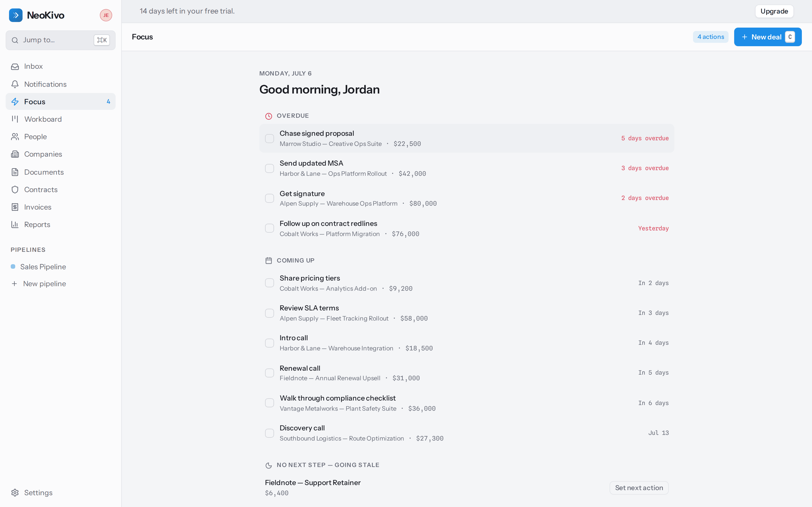This screenshot has height=507, width=812.
Task: Click the Upgrade button
Action: click(774, 11)
